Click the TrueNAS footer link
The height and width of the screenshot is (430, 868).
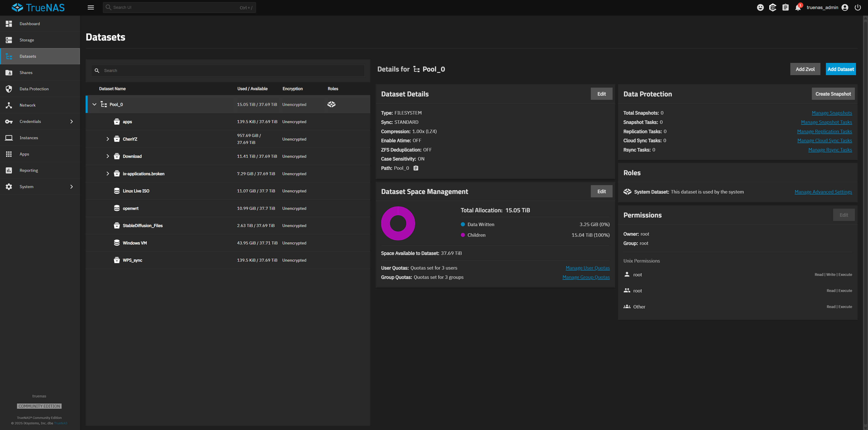click(61, 423)
